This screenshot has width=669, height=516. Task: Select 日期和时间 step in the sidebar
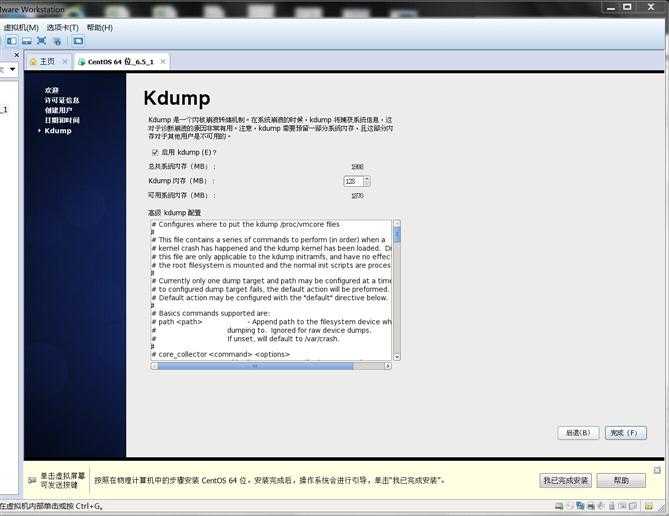pyautogui.click(x=62, y=120)
